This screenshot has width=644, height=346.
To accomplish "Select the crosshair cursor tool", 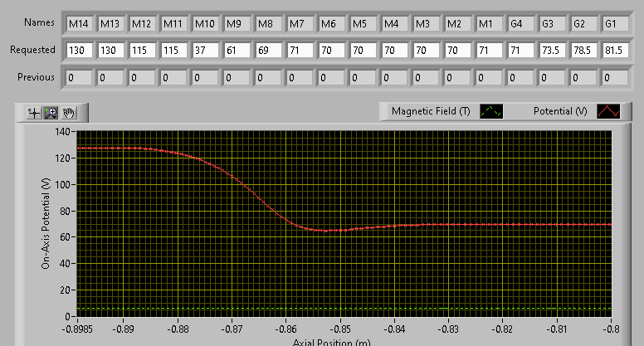I will 34,113.
